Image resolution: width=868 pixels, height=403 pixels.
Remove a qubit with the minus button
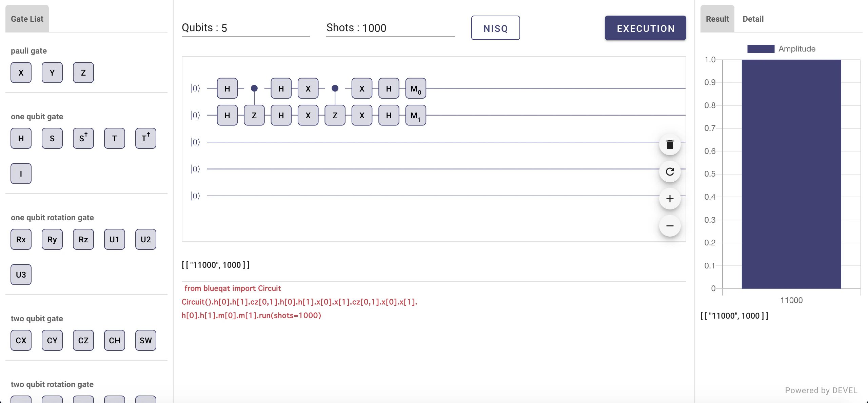click(x=670, y=226)
